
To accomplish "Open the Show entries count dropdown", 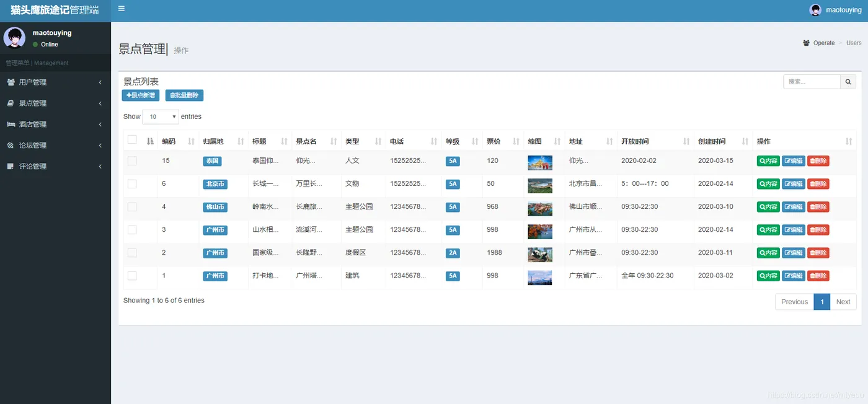I will pyautogui.click(x=161, y=116).
